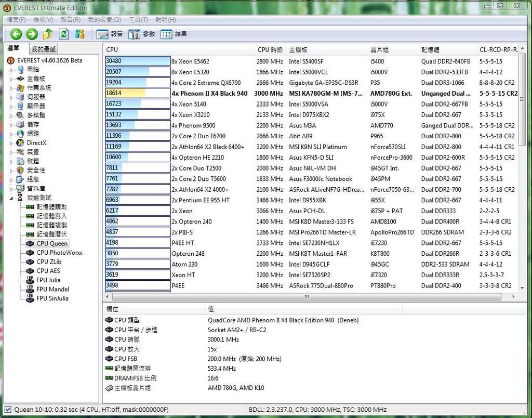The height and width of the screenshot is (418, 532).
Task: Expand the 多媒體 tree node
Action: coord(11,116)
